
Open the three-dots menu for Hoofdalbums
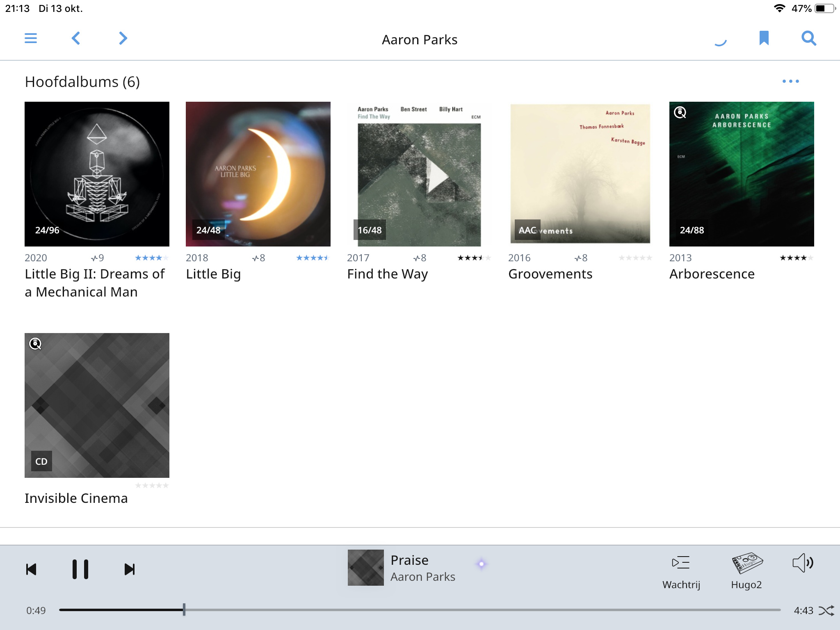[x=790, y=81]
